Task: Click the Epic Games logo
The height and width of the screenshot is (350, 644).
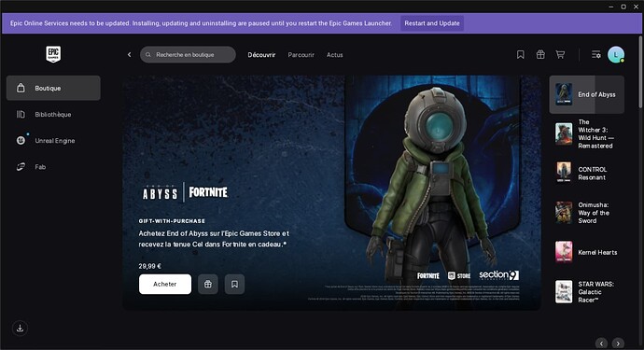Action: coord(53,54)
